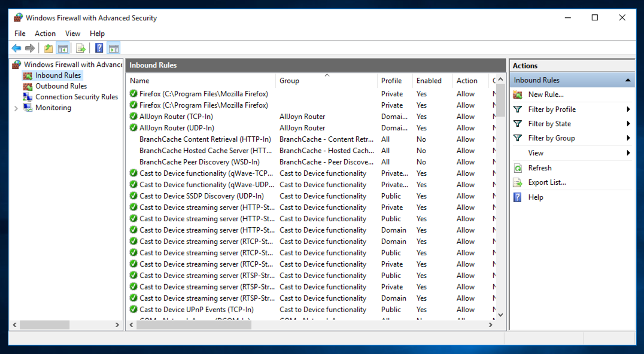Click the Connection Security Rules tree icon
The width and height of the screenshot is (644, 354).
28,97
